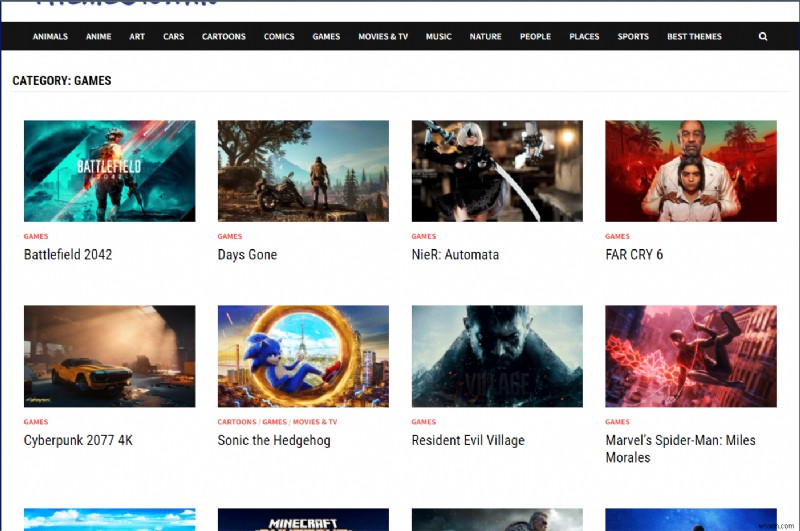Image resolution: width=800 pixels, height=531 pixels.
Task: Visit the Places category
Action: coord(584,37)
